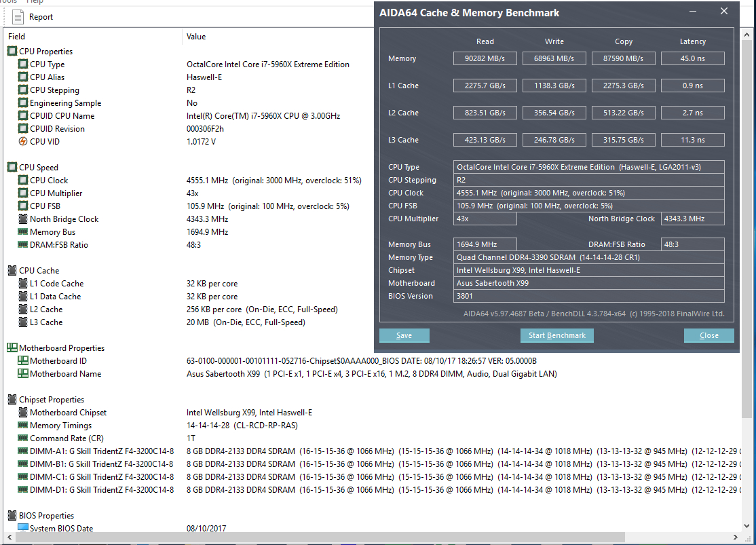Click the Motherboard ID row icon
Image resolution: width=756 pixels, height=545 pixels.
point(22,361)
